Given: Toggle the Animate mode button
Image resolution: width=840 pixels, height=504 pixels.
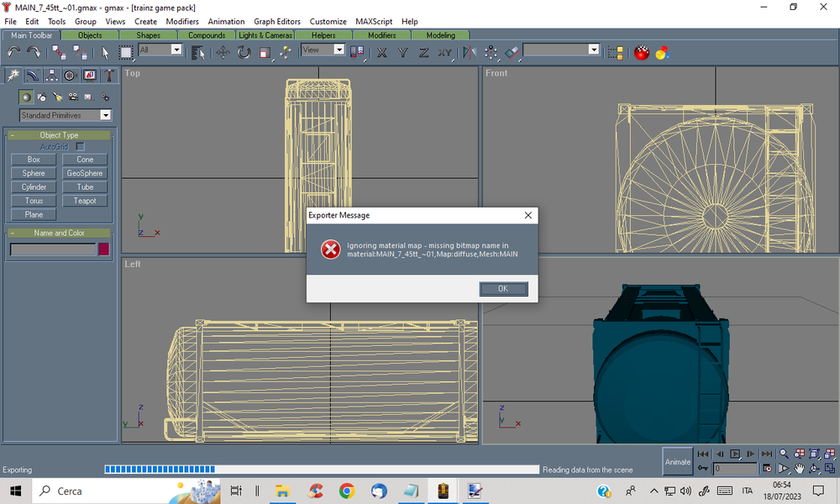Looking at the screenshot, I should pyautogui.click(x=678, y=462).
